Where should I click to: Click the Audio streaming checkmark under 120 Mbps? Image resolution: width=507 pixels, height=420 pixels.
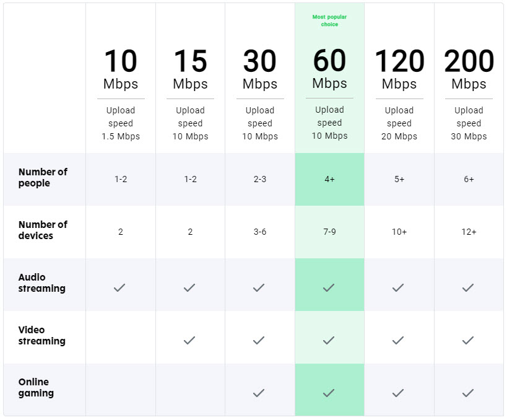[x=398, y=287]
